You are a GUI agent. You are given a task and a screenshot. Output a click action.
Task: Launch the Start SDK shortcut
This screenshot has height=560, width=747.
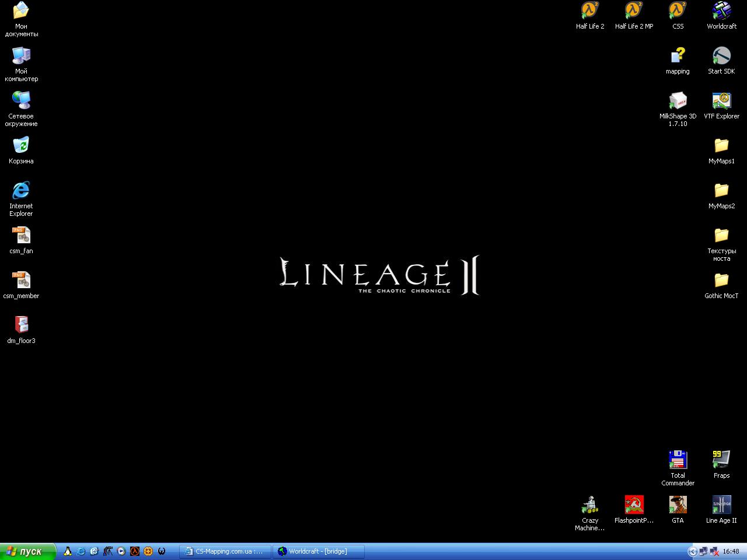tap(721, 60)
